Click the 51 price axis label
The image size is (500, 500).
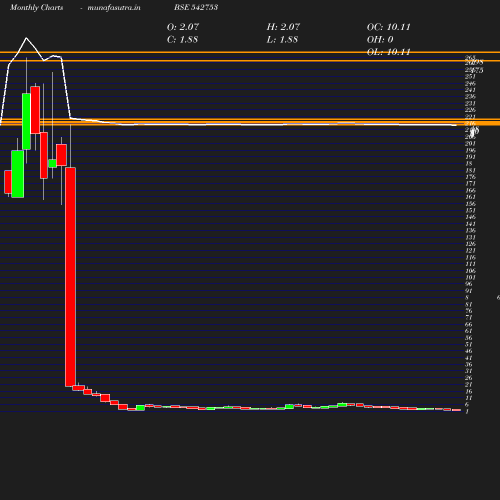pyautogui.click(x=469, y=344)
